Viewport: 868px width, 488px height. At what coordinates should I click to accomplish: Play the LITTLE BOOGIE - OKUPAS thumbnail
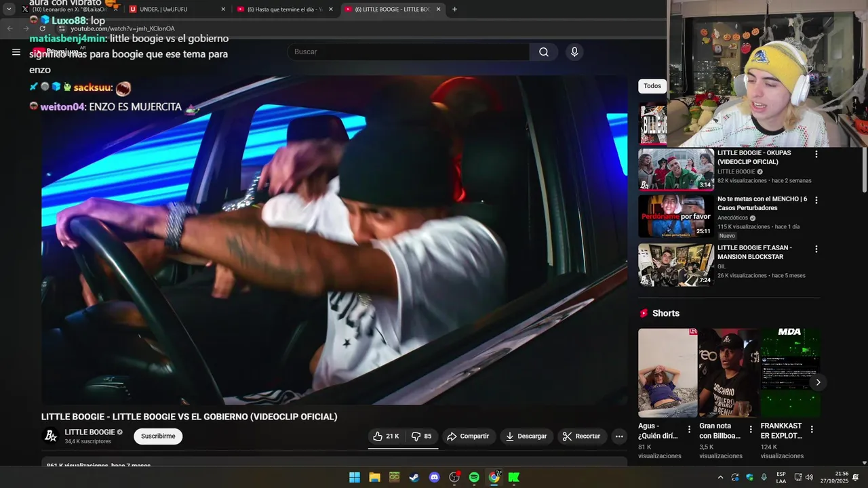click(x=676, y=169)
